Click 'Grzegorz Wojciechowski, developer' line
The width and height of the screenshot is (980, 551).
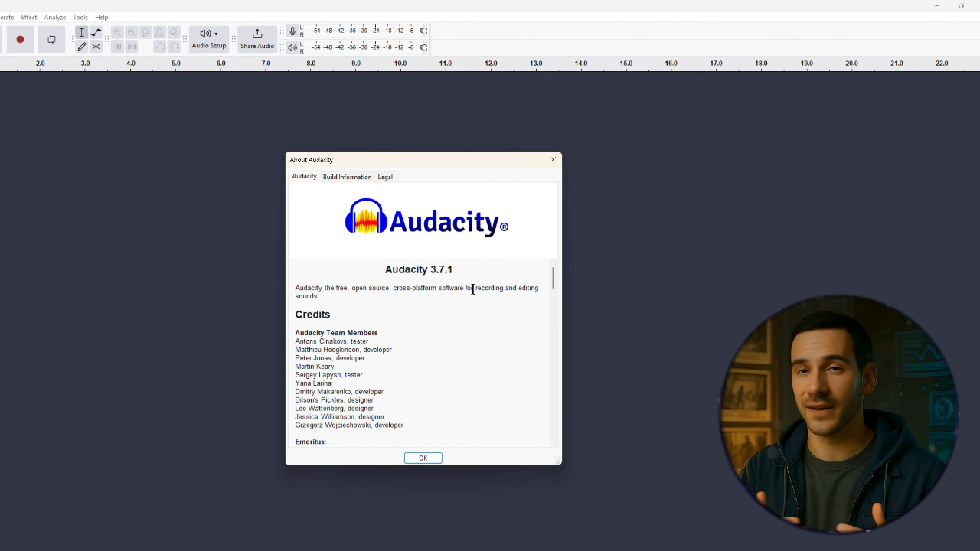349,425
